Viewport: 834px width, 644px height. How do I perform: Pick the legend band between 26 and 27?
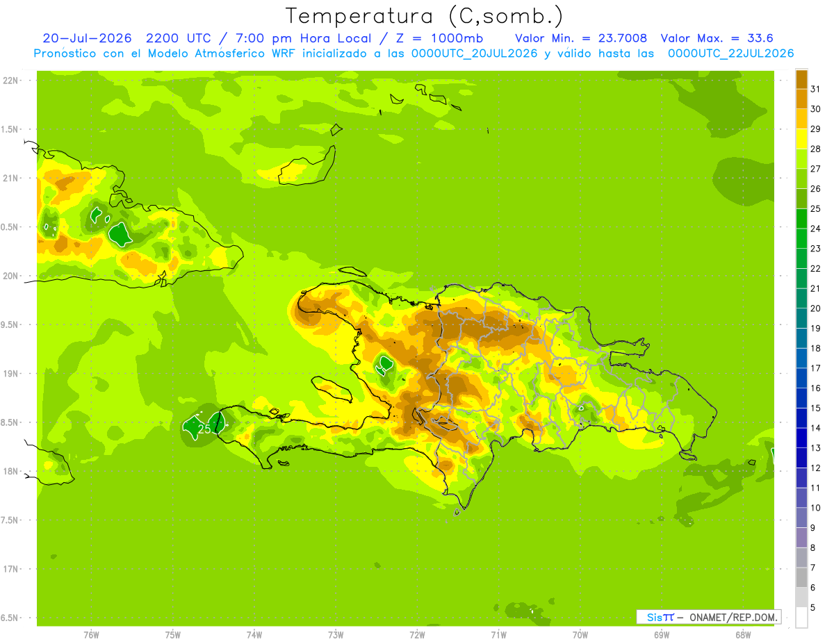click(x=801, y=179)
